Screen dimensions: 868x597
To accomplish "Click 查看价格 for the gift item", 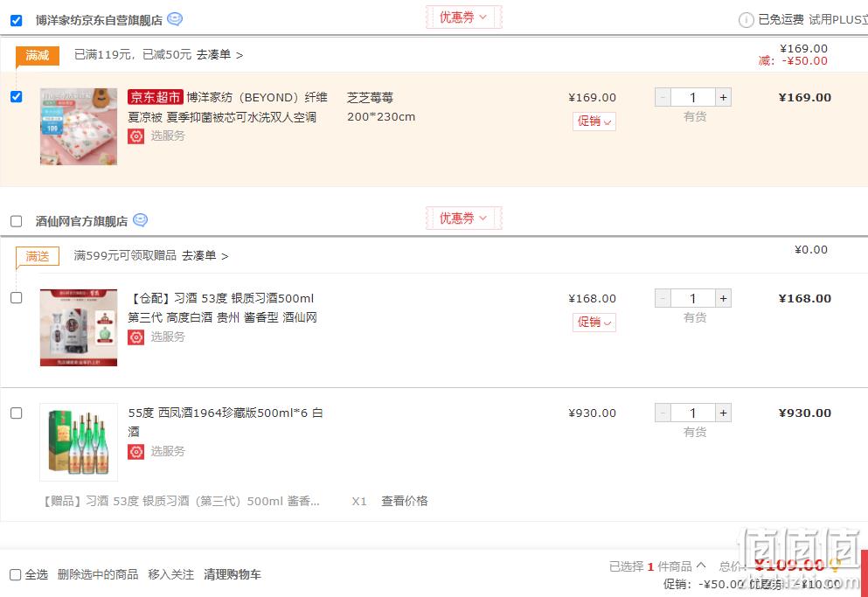I will tap(404, 501).
